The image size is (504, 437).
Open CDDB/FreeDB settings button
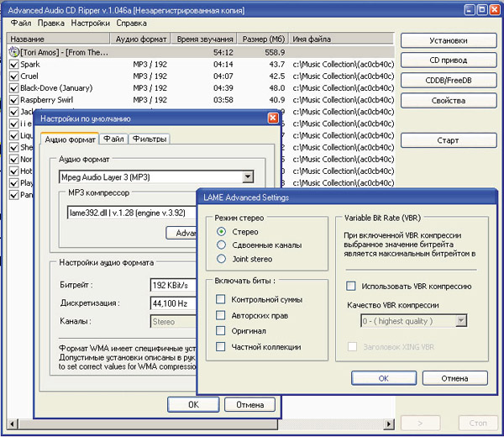[x=449, y=81]
